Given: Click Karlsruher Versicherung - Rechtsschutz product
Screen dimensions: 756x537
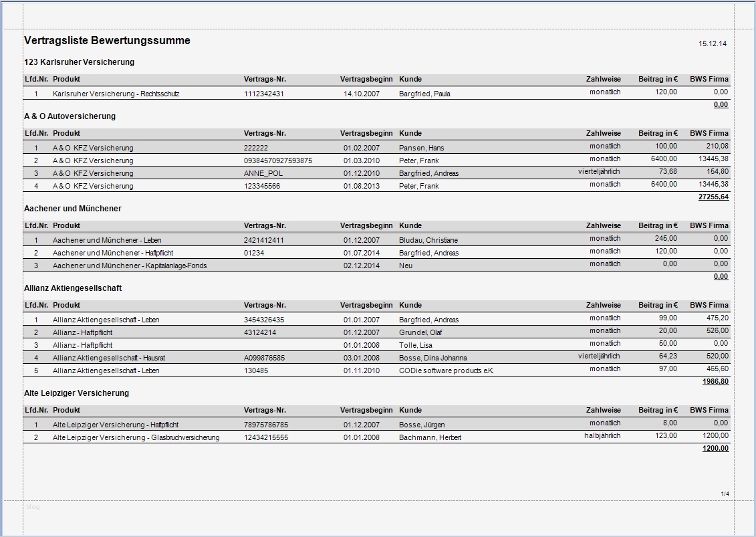Looking at the screenshot, I should coord(116,94).
